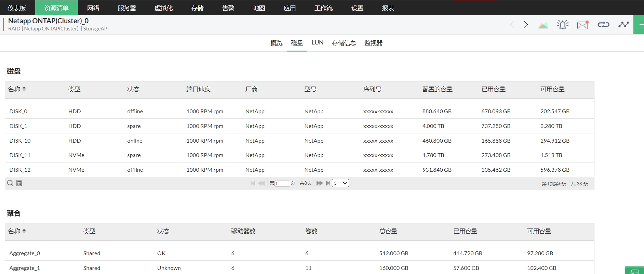The height and width of the screenshot is (274, 644).
Task: Click the Unknown status of Aggregate_1
Action: click(169, 268)
